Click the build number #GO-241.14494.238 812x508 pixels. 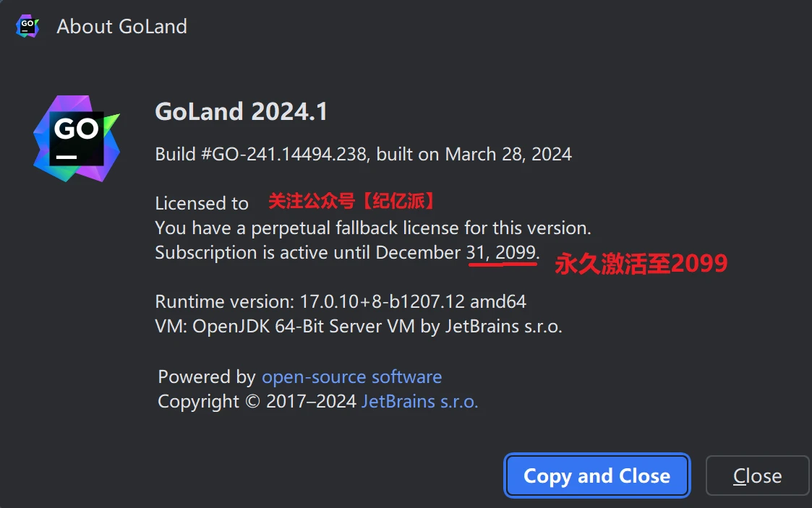tap(260, 154)
